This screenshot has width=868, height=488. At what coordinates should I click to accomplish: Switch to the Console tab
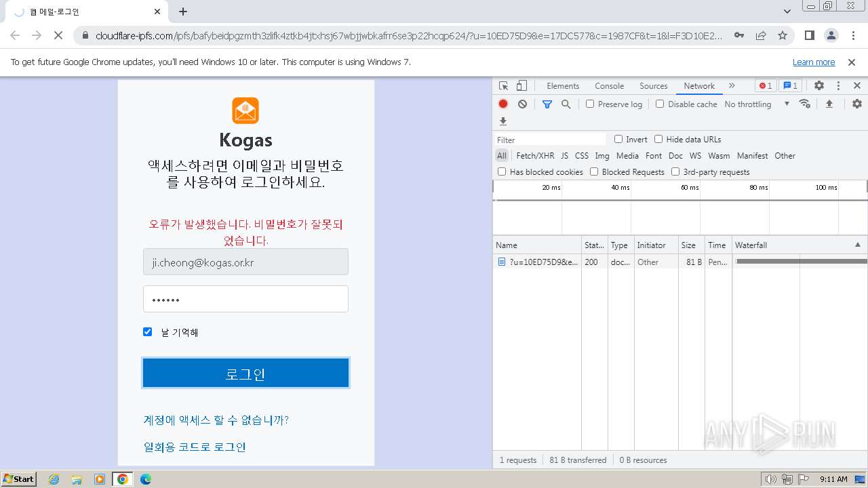point(610,86)
